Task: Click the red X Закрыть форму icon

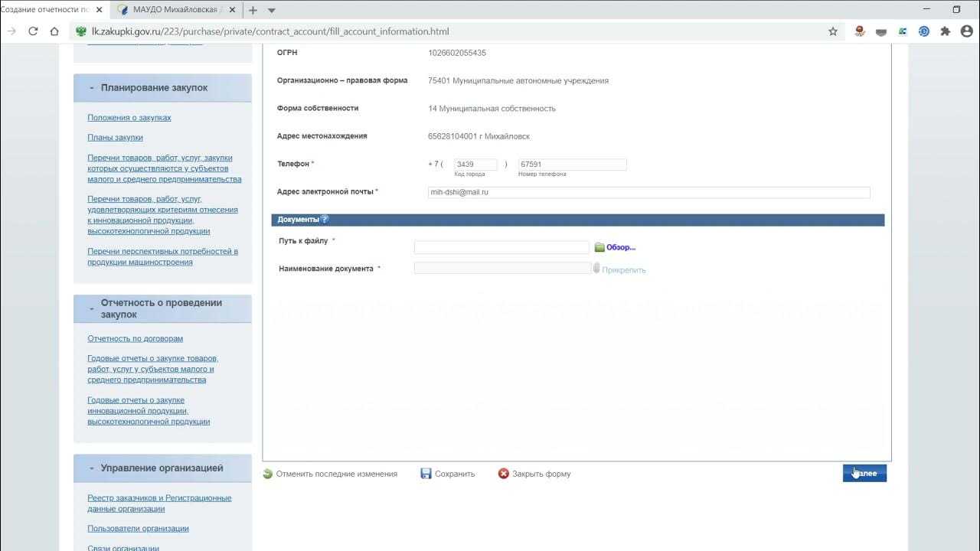Action: (x=503, y=474)
